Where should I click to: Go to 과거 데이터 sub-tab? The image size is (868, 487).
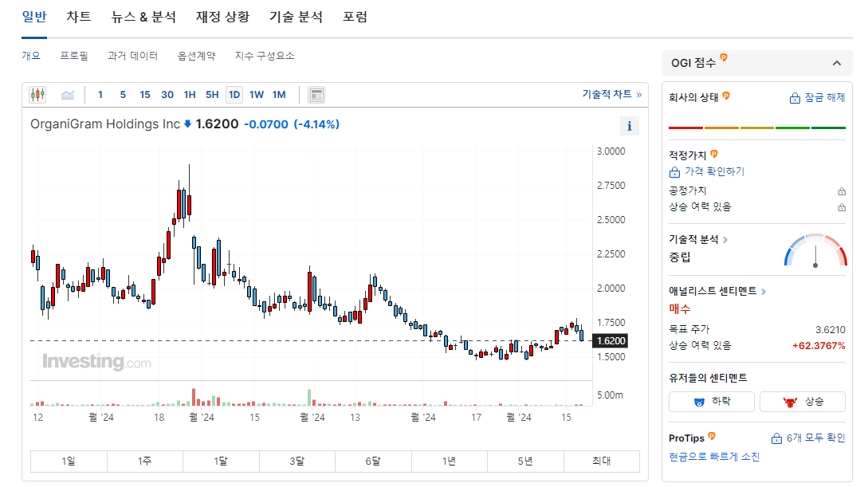pos(133,56)
